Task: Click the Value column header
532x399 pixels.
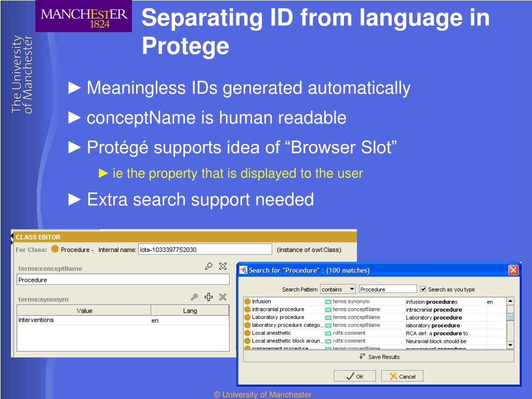Action: [x=84, y=311]
